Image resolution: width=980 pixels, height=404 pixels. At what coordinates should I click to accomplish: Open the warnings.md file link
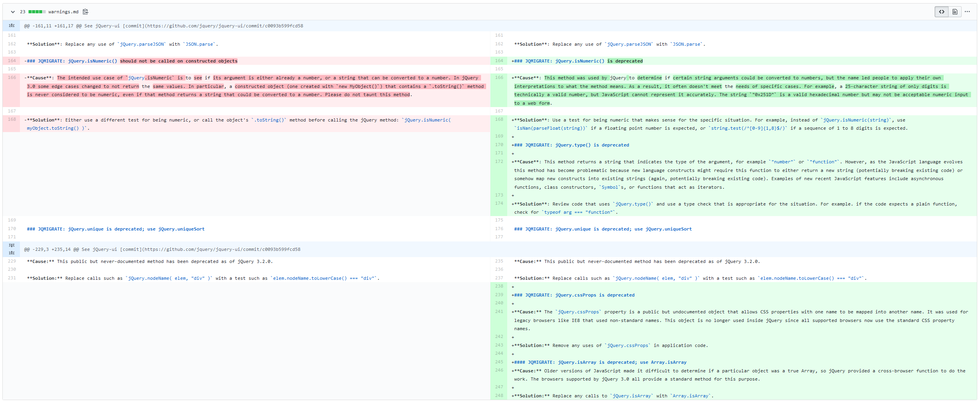(63, 12)
